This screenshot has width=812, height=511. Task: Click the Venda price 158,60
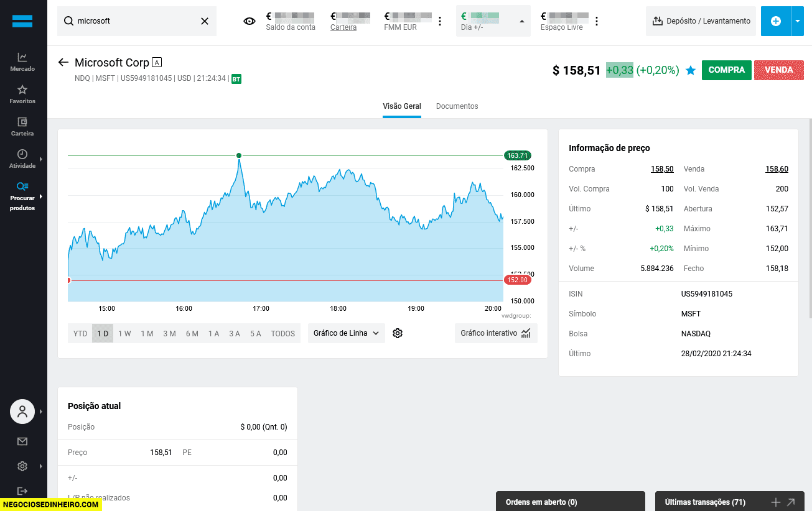click(x=777, y=169)
